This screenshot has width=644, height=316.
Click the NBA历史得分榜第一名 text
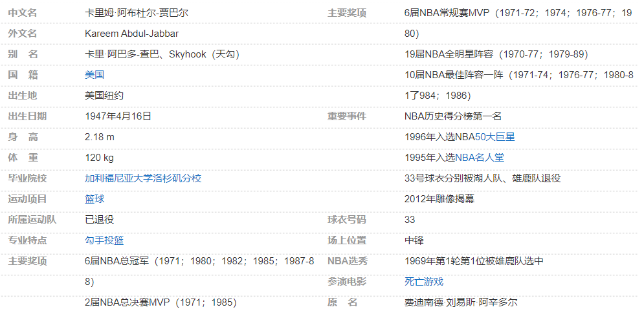click(453, 116)
